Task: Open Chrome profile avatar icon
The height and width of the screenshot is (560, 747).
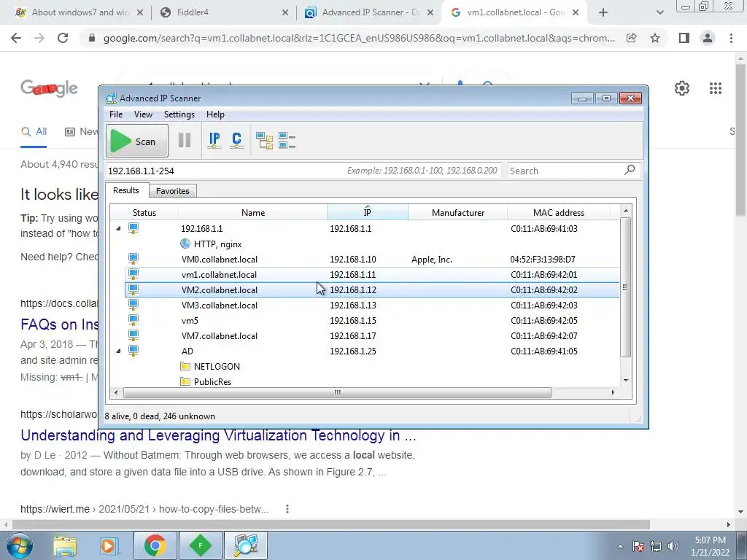Action: tap(708, 38)
